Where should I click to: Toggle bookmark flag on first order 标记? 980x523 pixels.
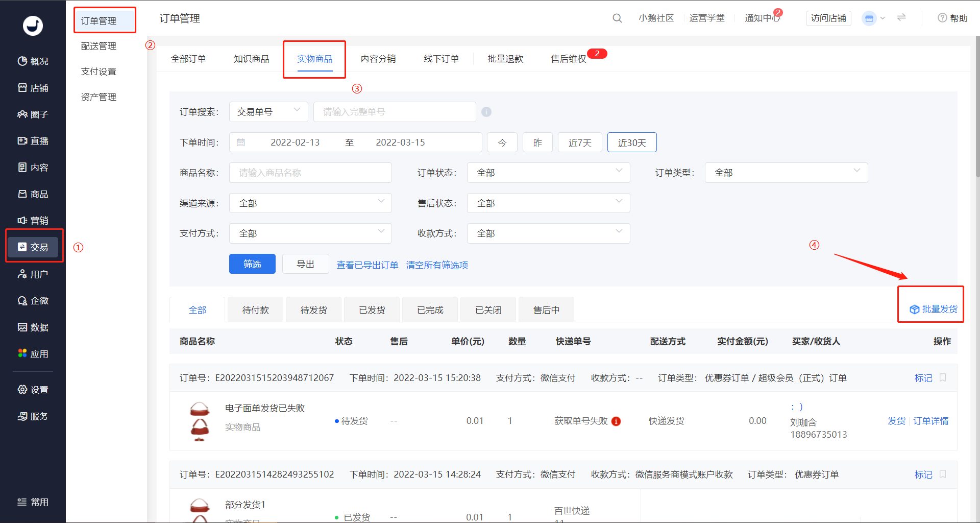[x=943, y=377]
